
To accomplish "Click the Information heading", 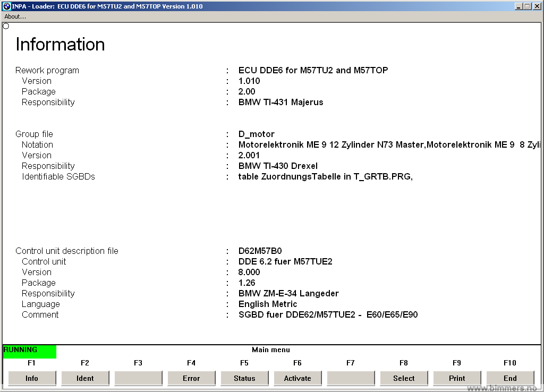I will pyautogui.click(x=60, y=45).
